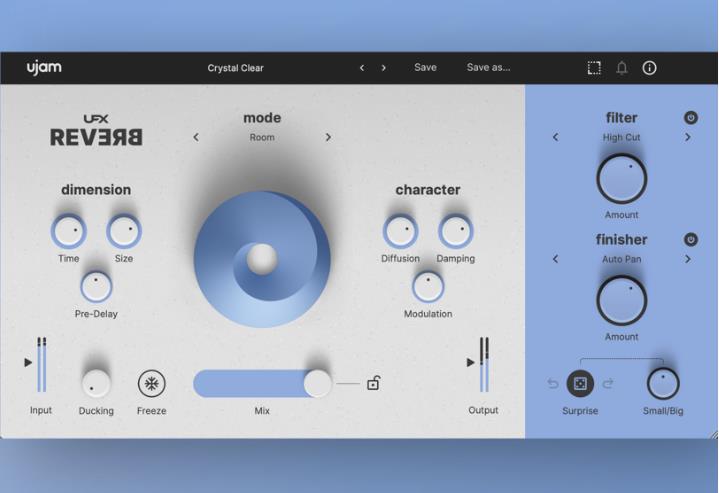This screenshot has width=719, height=493.
Task: Click the finisher heading
Action: pyautogui.click(x=621, y=239)
